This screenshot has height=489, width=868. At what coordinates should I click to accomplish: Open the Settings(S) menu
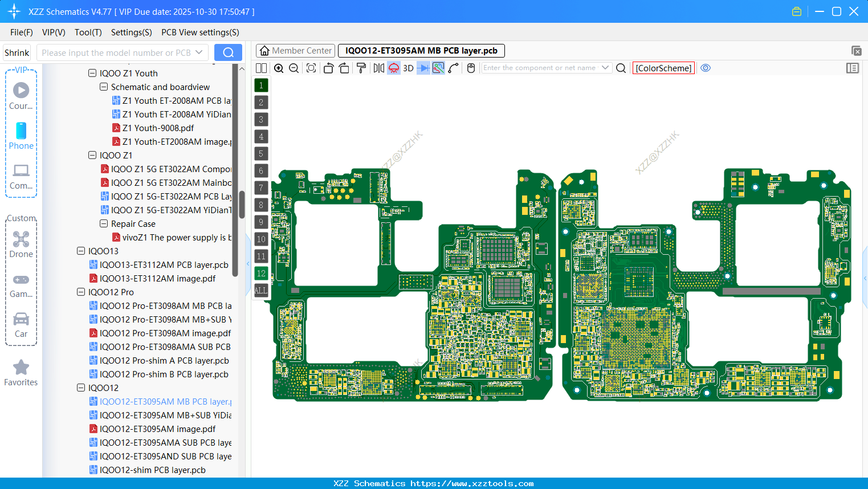131,32
